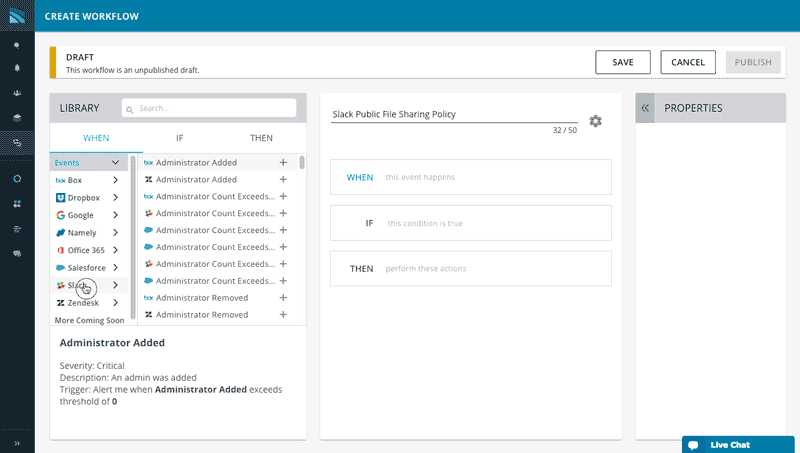Image resolution: width=800 pixels, height=453 pixels.
Task: Click the SAVE button
Action: 623,62
